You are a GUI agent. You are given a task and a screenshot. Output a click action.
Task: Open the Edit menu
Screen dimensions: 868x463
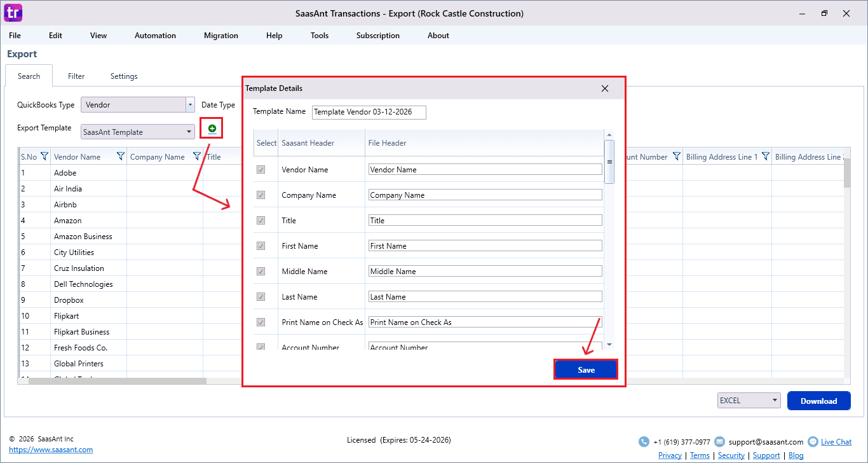56,36
